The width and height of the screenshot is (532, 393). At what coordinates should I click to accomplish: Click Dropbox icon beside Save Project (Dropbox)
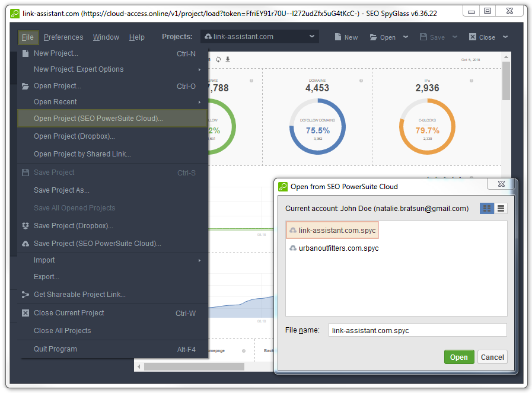tap(26, 226)
